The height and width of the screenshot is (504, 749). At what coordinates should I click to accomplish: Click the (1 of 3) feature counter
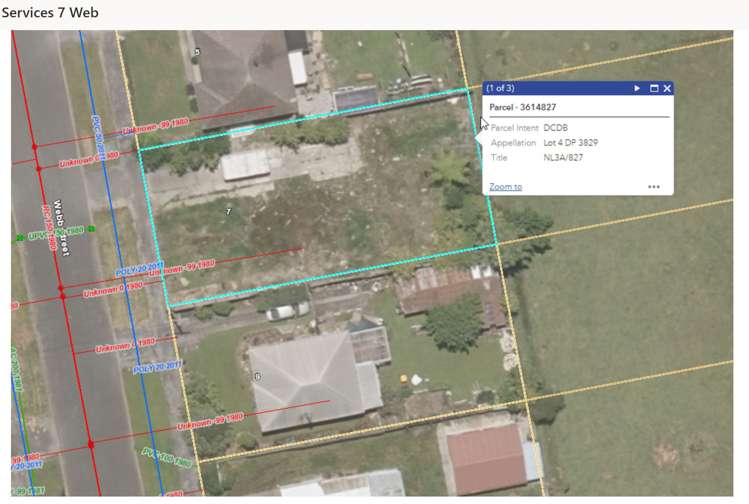pyautogui.click(x=505, y=89)
